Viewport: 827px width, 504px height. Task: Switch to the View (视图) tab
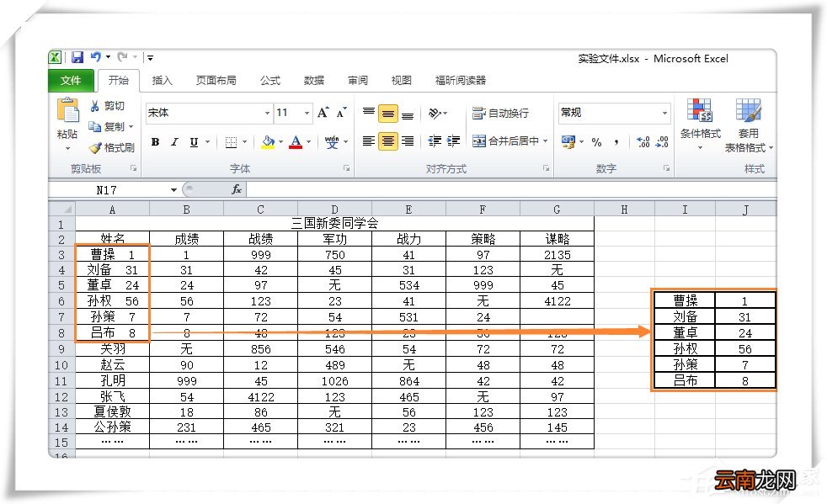point(402,81)
